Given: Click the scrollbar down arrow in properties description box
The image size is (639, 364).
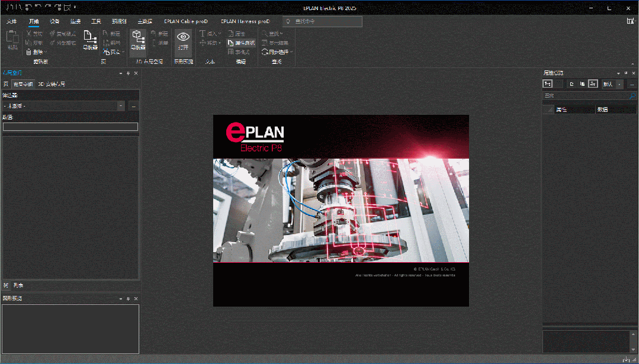Looking at the screenshot, I should [633, 349].
